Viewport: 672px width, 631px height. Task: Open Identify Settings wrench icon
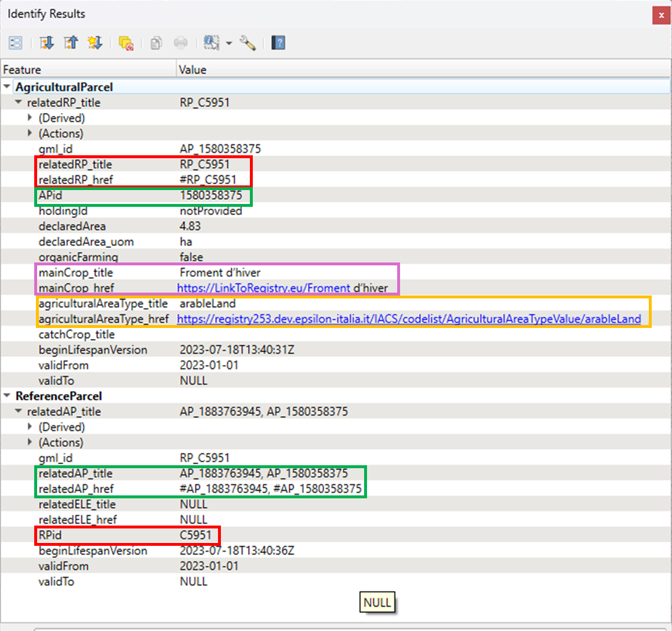[248, 43]
